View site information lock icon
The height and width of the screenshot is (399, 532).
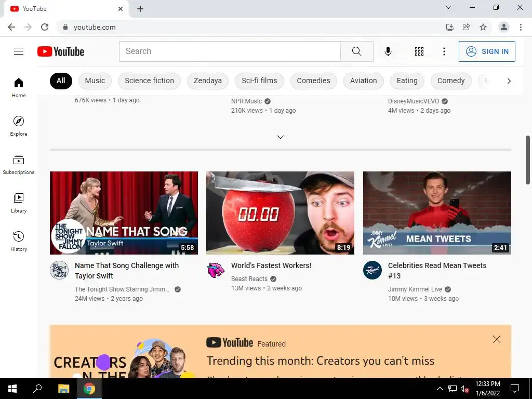tap(65, 27)
